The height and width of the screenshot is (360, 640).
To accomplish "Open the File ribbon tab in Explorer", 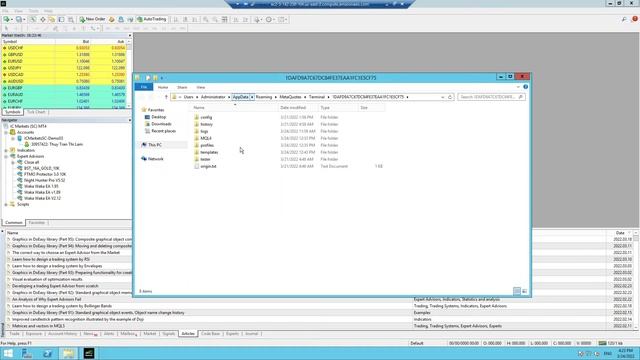I will 144,87.
